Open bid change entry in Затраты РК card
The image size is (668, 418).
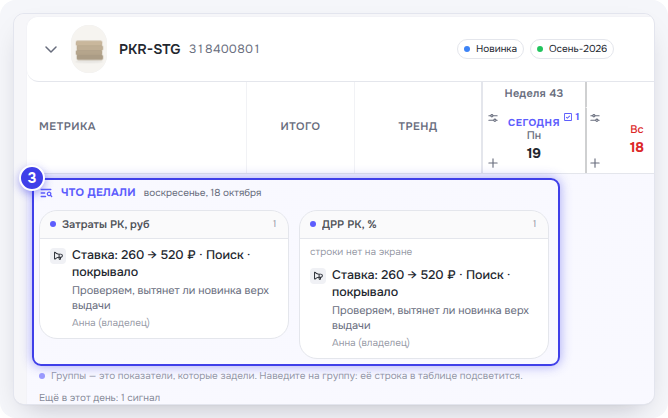coord(161,263)
